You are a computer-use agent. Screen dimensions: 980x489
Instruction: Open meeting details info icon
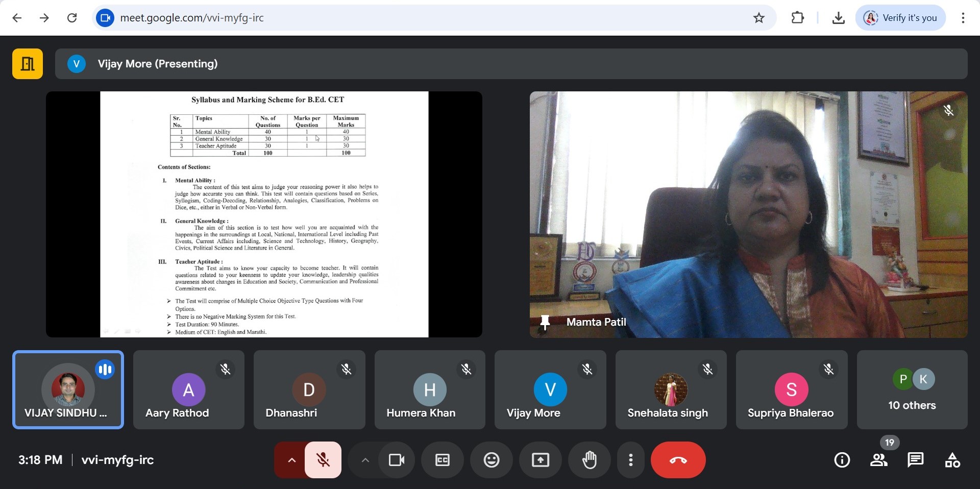pyautogui.click(x=842, y=460)
